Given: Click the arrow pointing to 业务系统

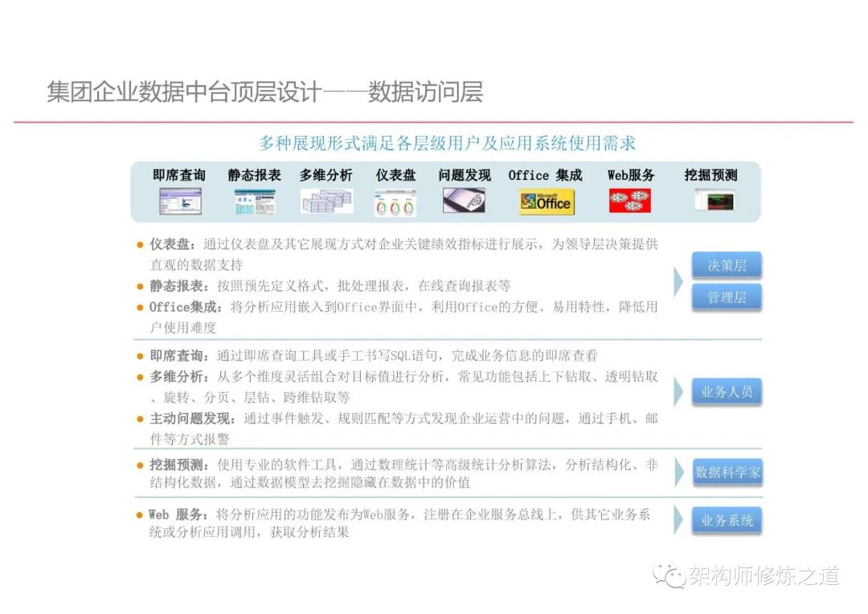Looking at the screenshot, I should (x=678, y=521).
